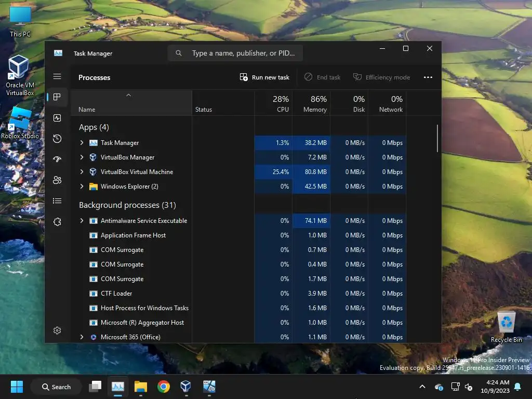This screenshot has height=399, width=532.
Task: Expand the VirtualBox Manager process row
Action: pos(82,157)
